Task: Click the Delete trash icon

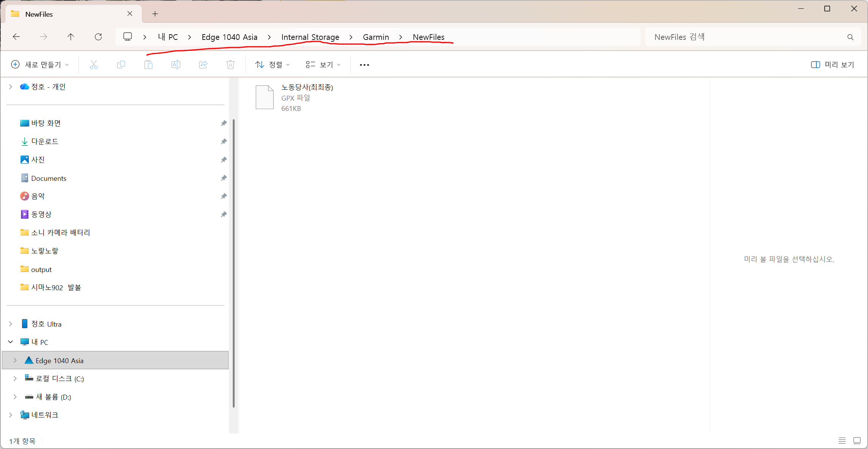Action: click(230, 65)
